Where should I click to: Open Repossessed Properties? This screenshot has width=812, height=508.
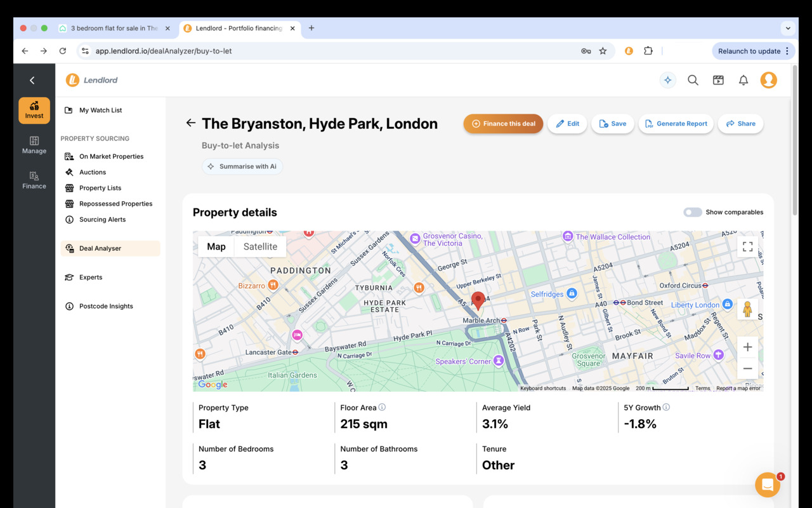114,203
